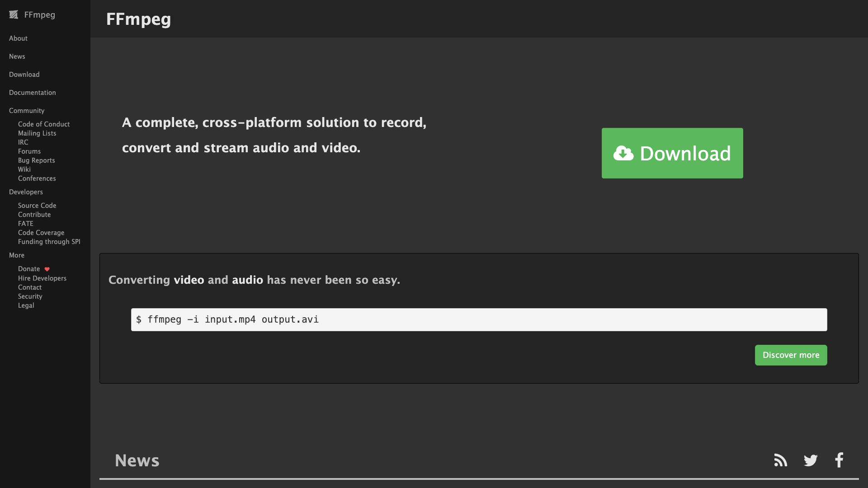Open FFmpeg's Facebook page
868x488 pixels.
point(839,460)
